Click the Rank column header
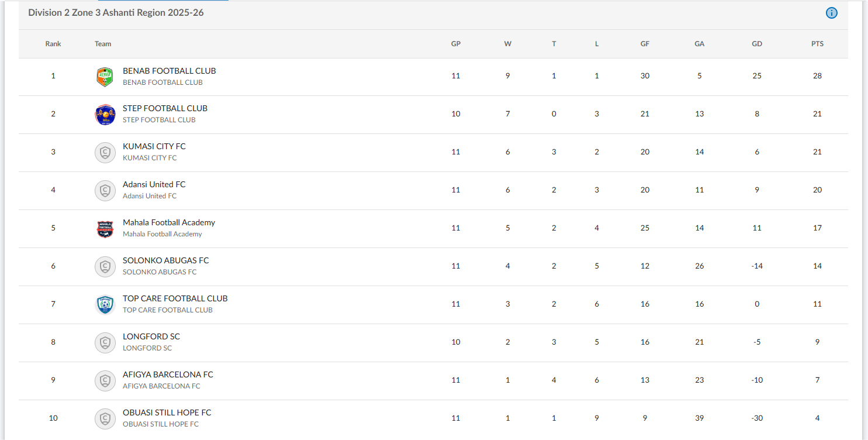 point(53,44)
